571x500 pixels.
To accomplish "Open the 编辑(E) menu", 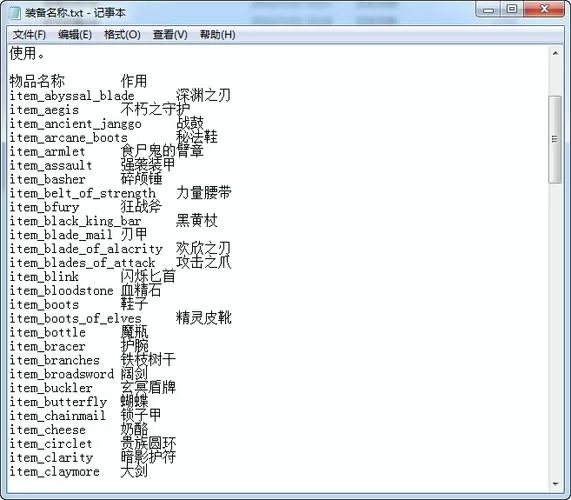I will tap(75, 35).
